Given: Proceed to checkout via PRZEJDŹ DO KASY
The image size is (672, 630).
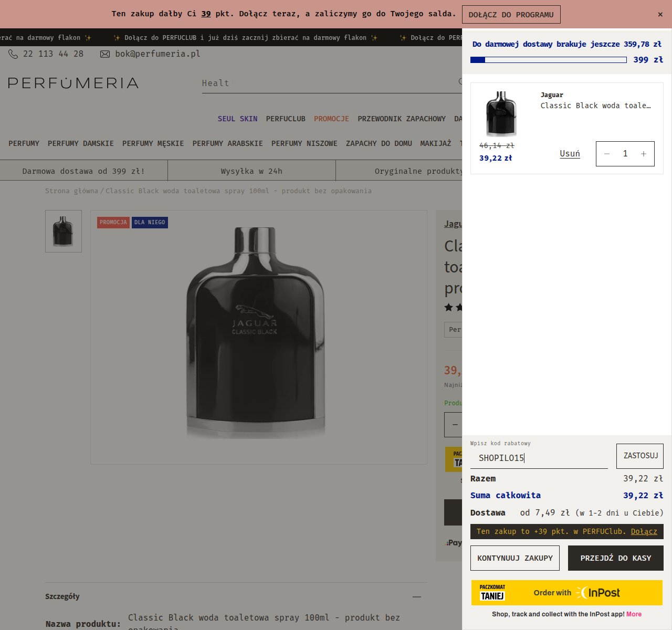Looking at the screenshot, I should click(x=616, y=558).
